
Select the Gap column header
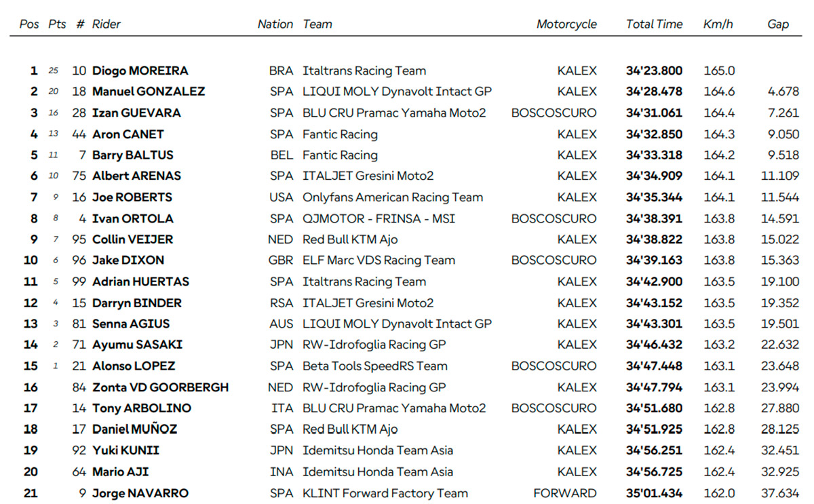pos(778,24)
